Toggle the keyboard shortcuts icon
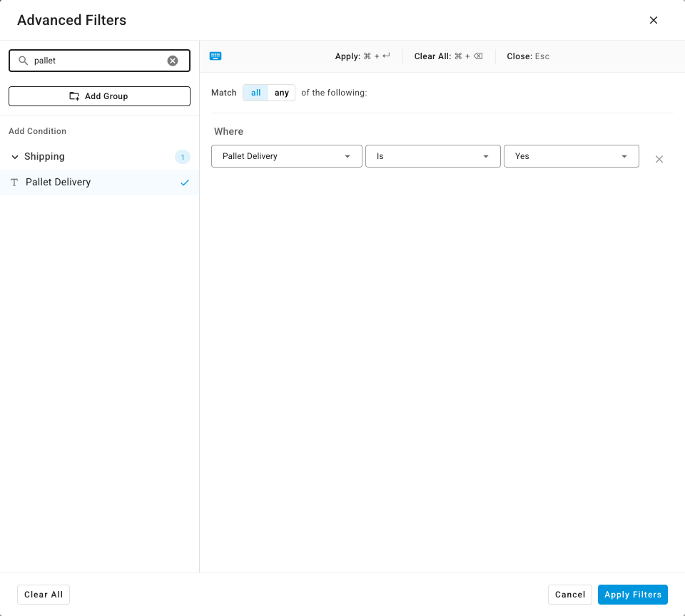Image resolution: width=685 pixels, height=616 pixels. click(215, 56)
